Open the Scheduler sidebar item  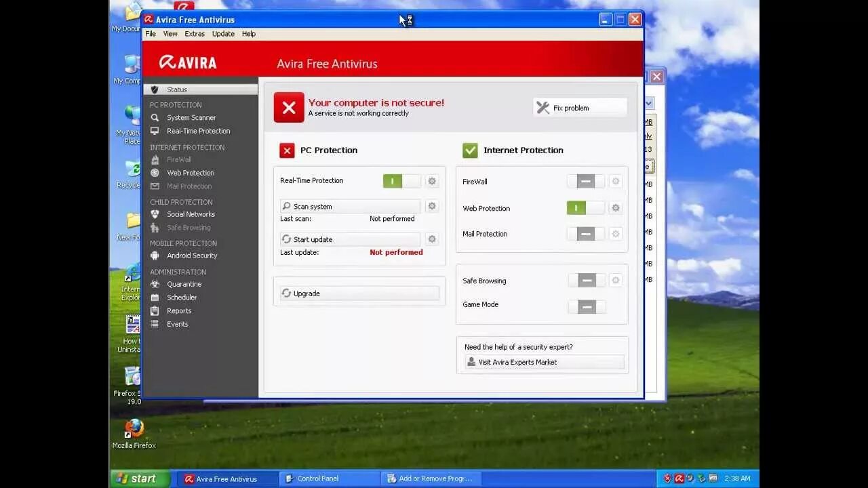(x=182, y=298)
